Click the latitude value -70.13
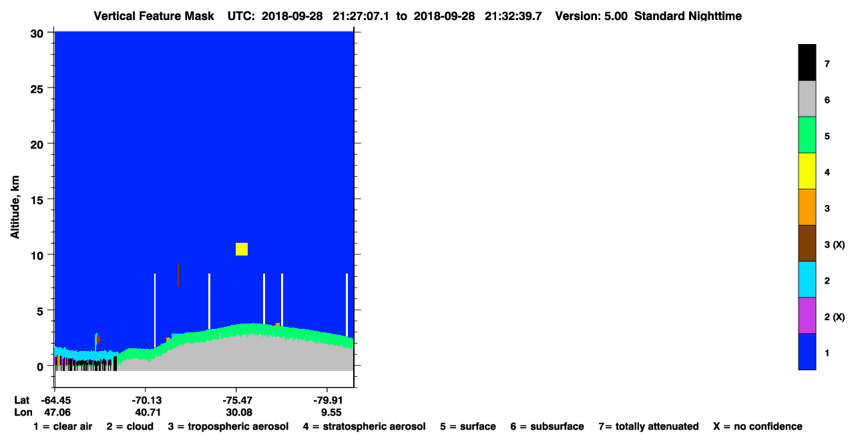 pos(146,400)
